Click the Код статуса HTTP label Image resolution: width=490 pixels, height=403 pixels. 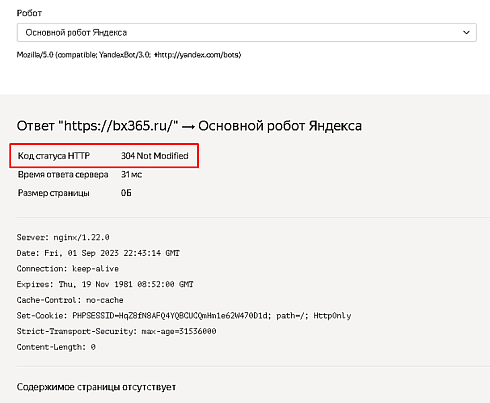pos(54,156)
